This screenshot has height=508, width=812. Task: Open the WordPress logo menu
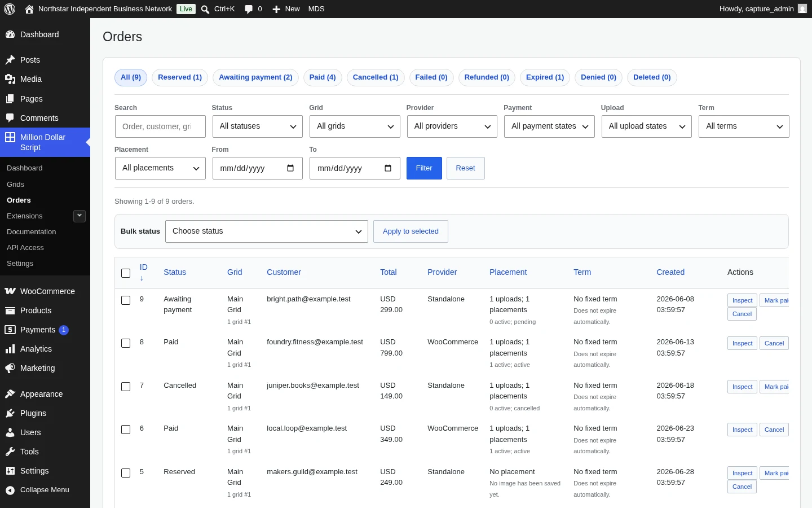coord(10,9)
